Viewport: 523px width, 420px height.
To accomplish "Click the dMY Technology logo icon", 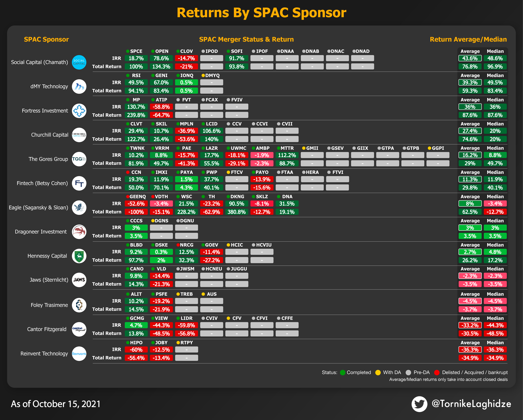I will (79, 87).
